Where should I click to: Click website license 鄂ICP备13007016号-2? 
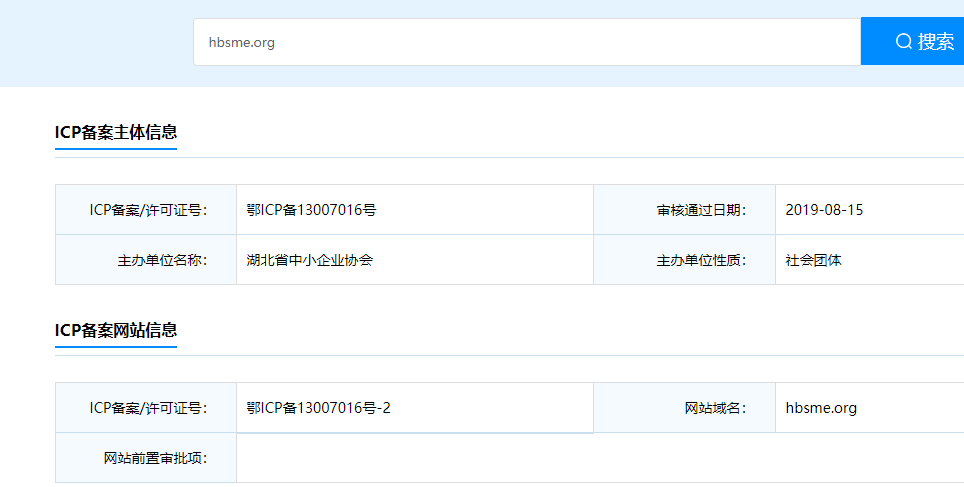click(x=318, y=408)
